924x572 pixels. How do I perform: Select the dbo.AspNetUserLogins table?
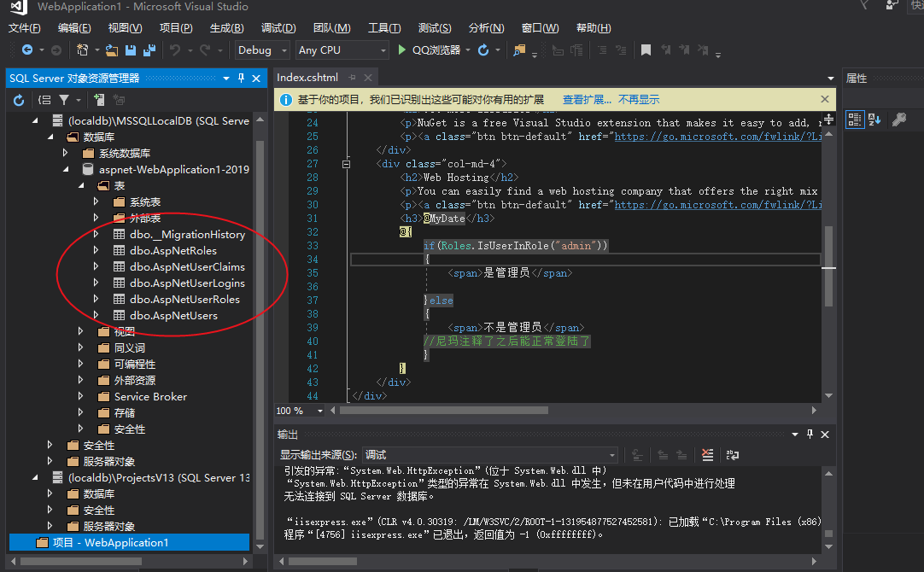pyautogui.click(x=187, y=283)
